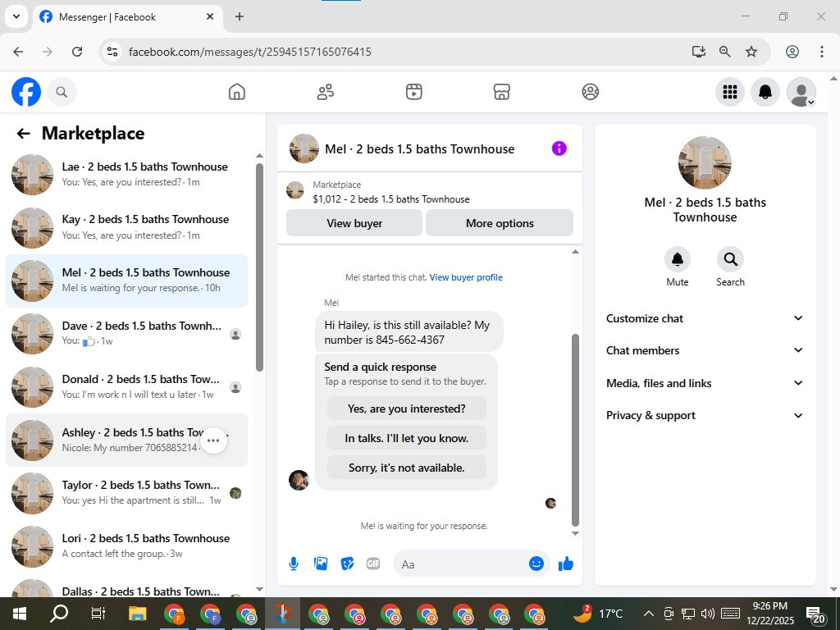Send quick response 'Sorry, it's not available.'
The height and width of the screenshot is (630, 840).
[407, 468]
